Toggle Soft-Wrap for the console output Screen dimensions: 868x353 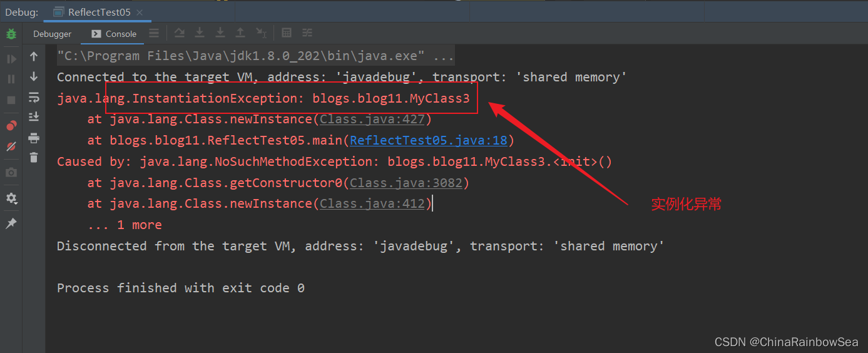34,97
